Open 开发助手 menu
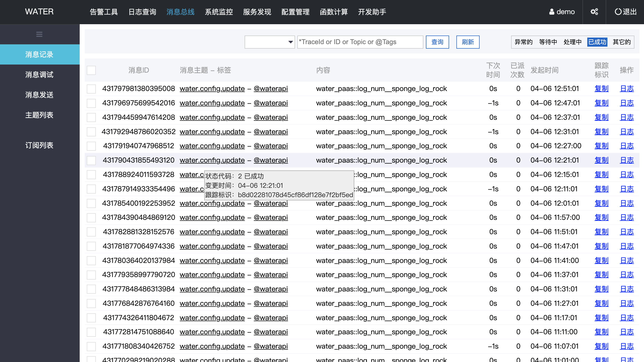 tap(372, 12)
